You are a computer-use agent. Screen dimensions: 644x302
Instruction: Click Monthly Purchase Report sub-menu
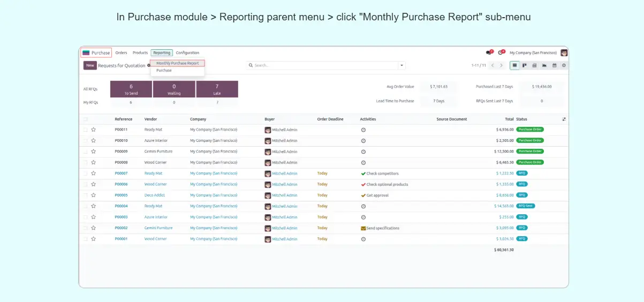point(177,63)
